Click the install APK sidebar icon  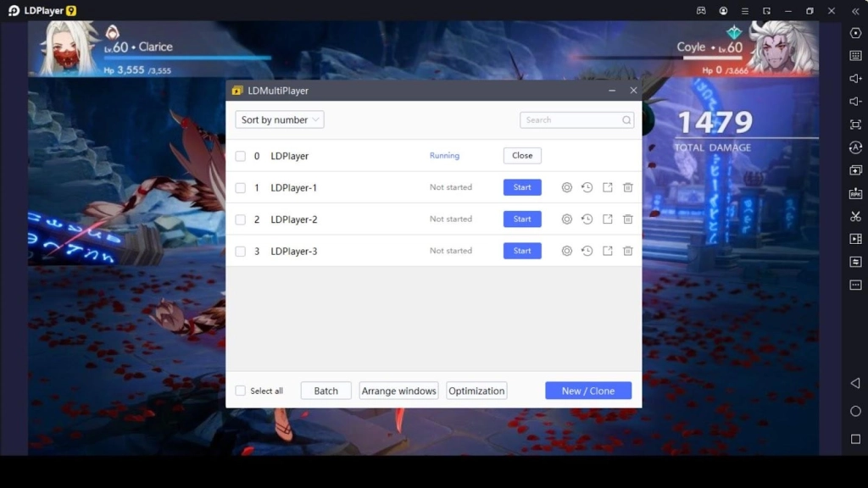click(x=855, y=193)
